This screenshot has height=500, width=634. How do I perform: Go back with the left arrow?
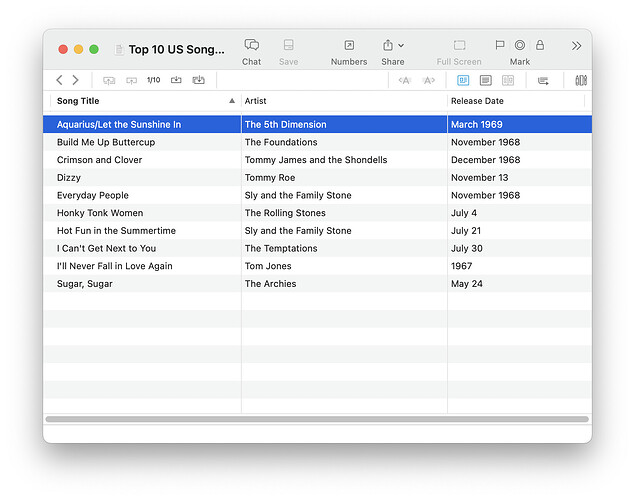click(60, 80)
